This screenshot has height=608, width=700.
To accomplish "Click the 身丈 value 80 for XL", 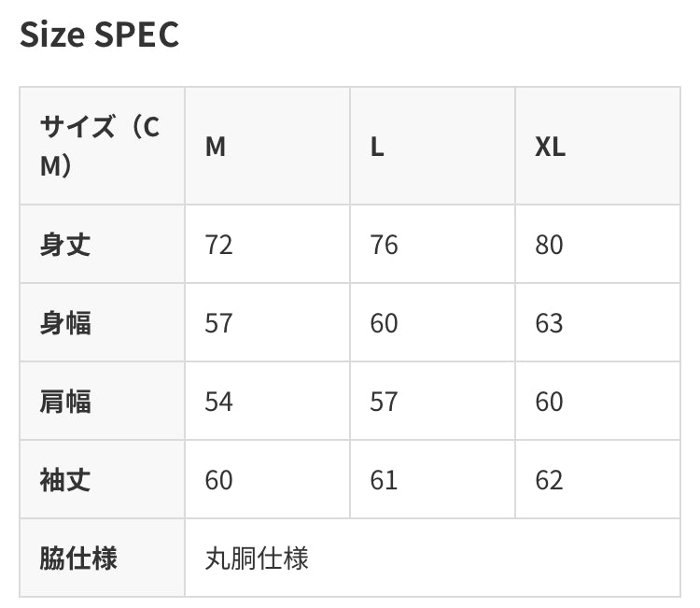I will 549,245.
